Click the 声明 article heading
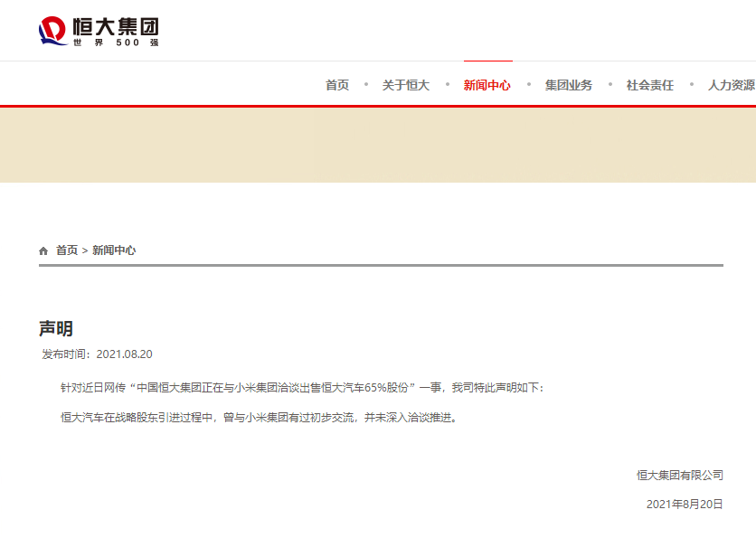Image resolution: width=756 pixels, height=538 pixels. tap(56, 329)
